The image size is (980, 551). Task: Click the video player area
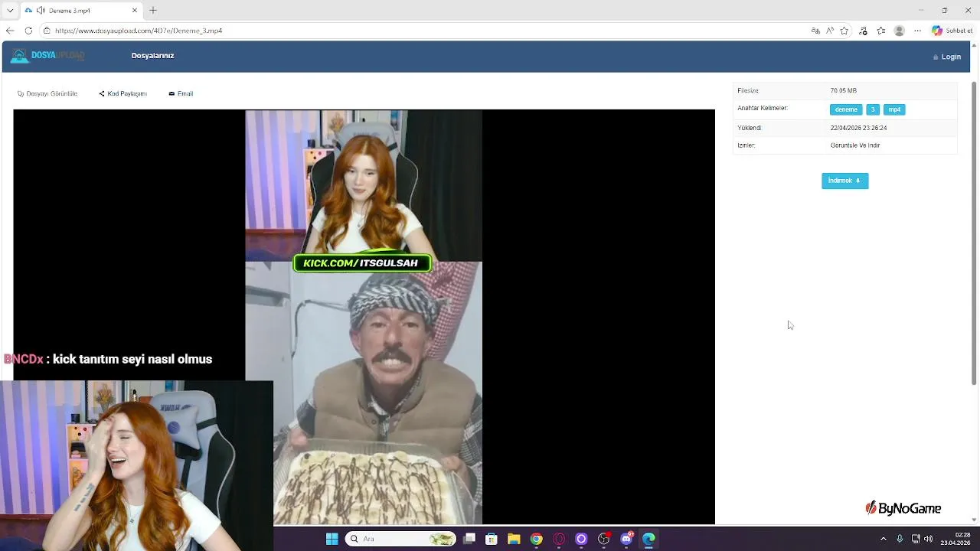tap(364, 317)
